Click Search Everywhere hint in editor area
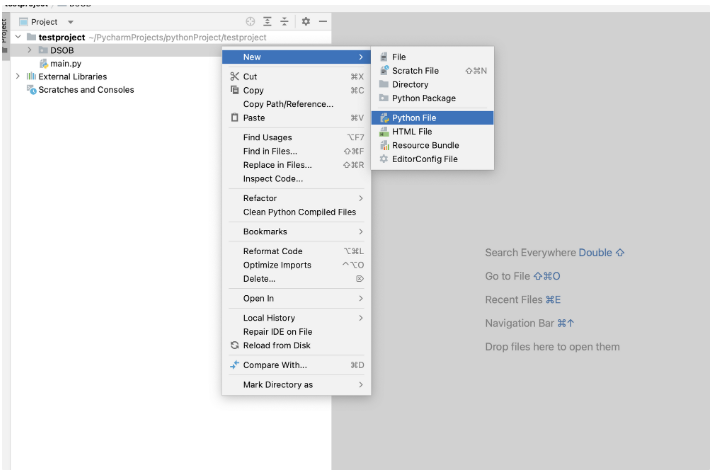The width and height of the screenshot is (711, 475). coord(555,252)
